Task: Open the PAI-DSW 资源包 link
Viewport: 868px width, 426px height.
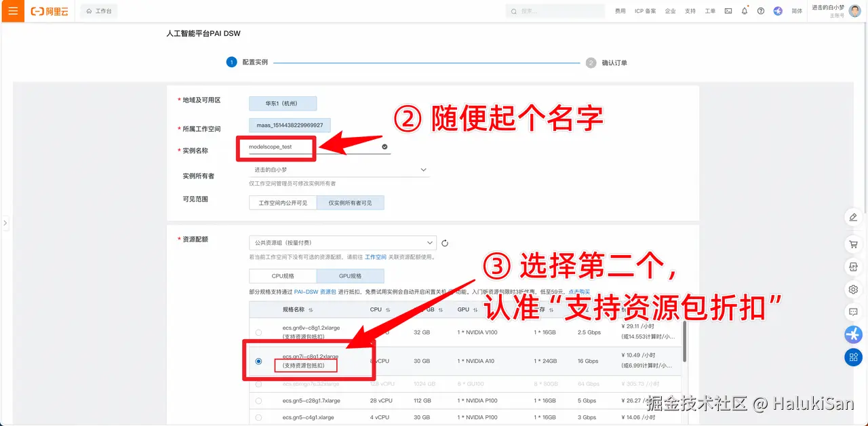Action: point(315,292)
